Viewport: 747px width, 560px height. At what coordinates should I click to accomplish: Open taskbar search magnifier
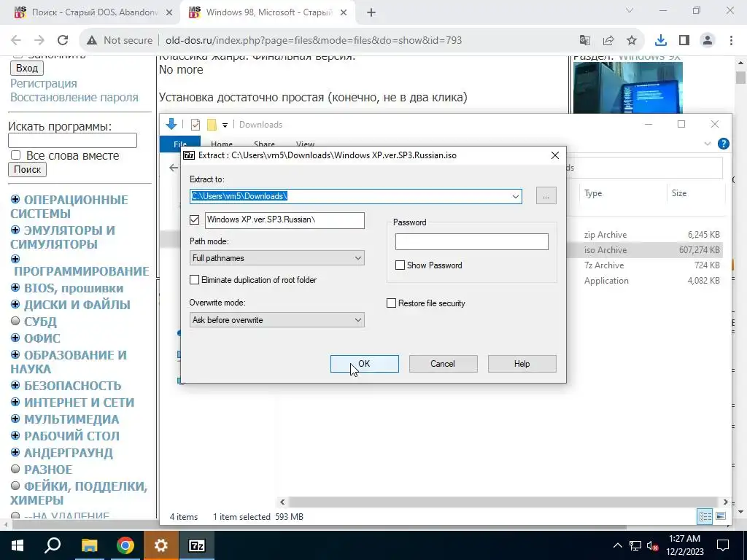point(53,545)
